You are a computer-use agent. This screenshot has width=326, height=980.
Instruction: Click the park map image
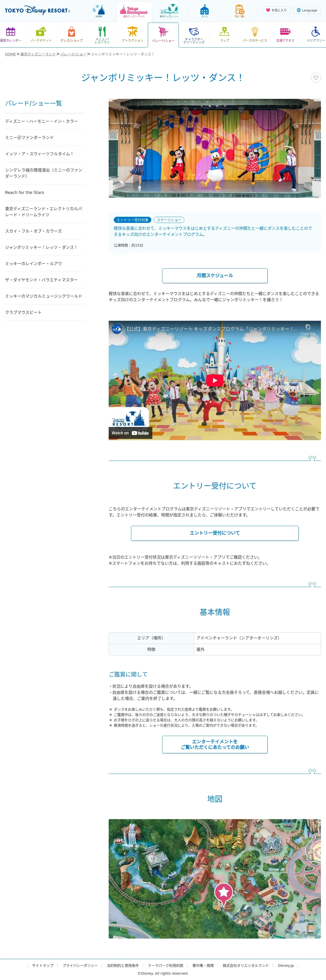(x=215, y=879)
